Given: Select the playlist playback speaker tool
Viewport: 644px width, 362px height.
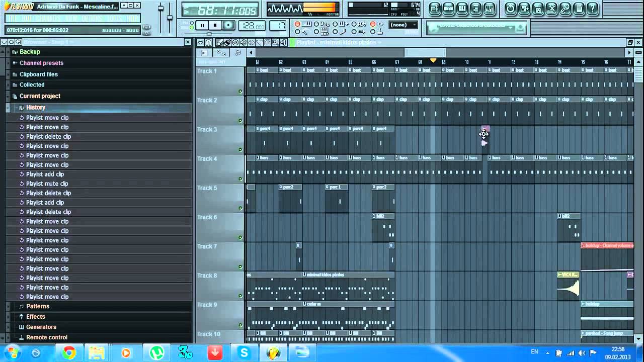Looking at the screenshot, I should [x=283, y=43].
